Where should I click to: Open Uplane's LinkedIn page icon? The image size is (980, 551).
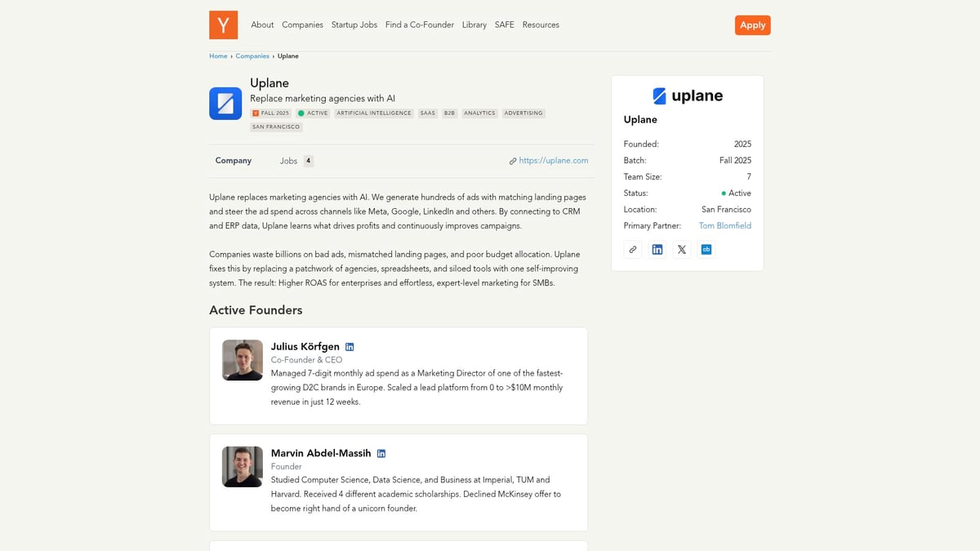(657, 249)
